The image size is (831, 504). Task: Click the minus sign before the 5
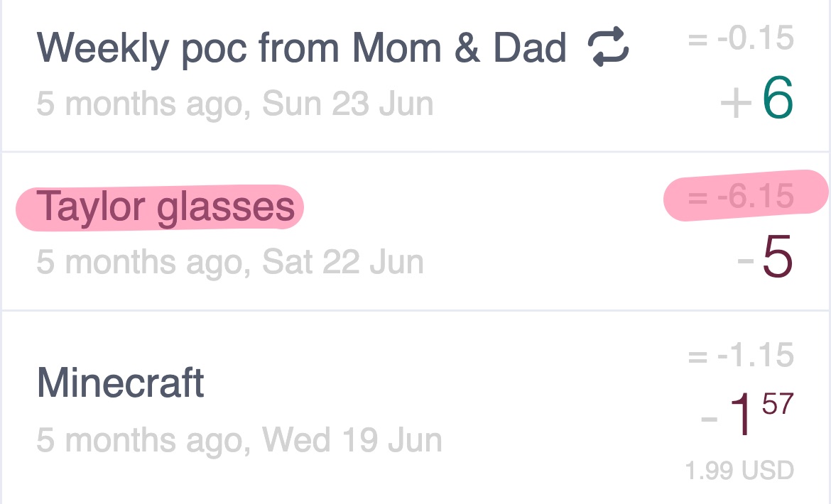point(746,261)
